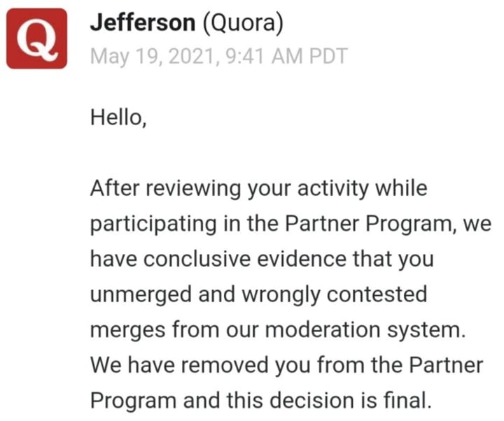This screenshot has height=421, width=504.
Task: Click the red Quora logo avatar
Action: click(37, 38)
